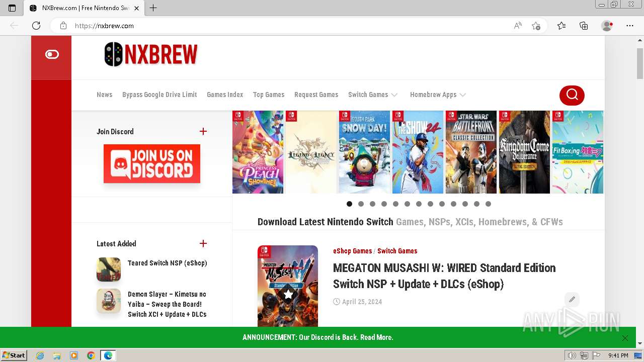644x362 pixels.
Task: Click the page vertical scrollbar thumb
Action: coord(640,63)
